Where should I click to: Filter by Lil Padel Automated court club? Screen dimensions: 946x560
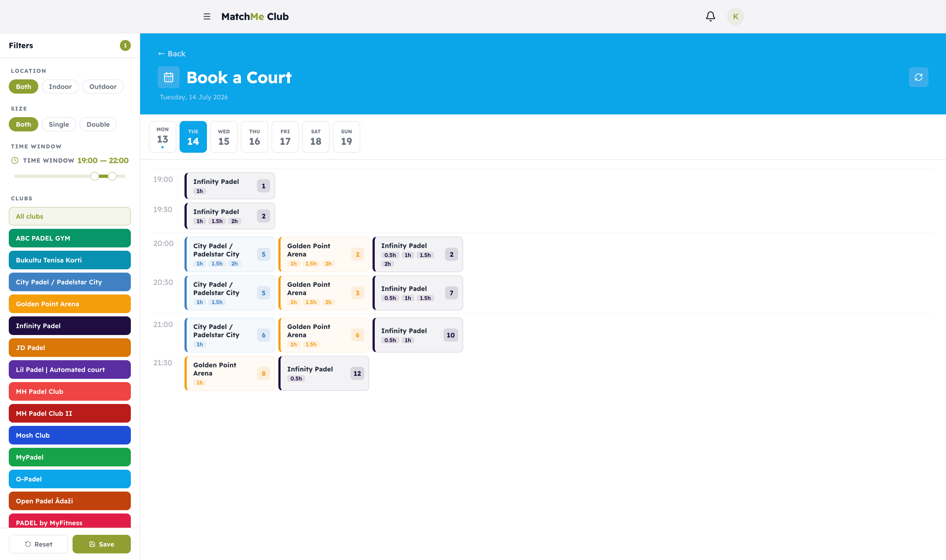click(70, 370)
